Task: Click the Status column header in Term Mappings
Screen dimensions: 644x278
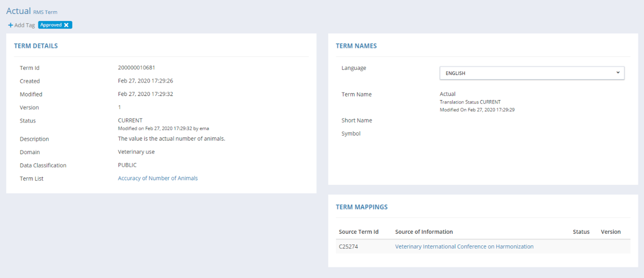Action: (x=581, y=232)
